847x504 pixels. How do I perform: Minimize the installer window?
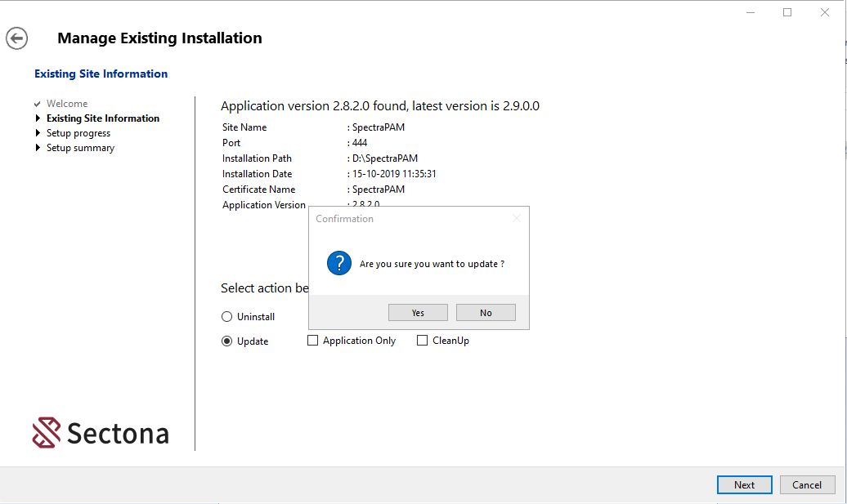pos(750,12)
